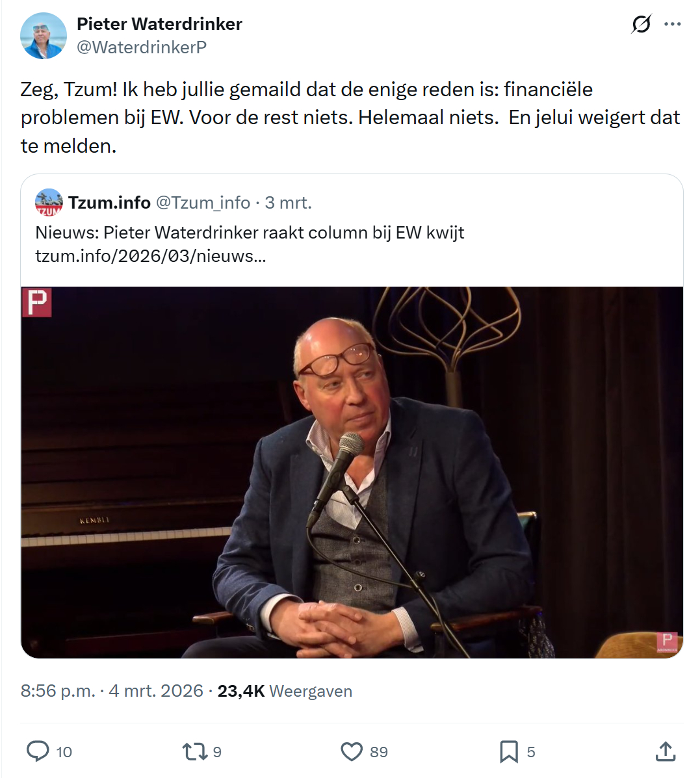Bookmark the tweet with the bookmark icon

tap(509, 751)
